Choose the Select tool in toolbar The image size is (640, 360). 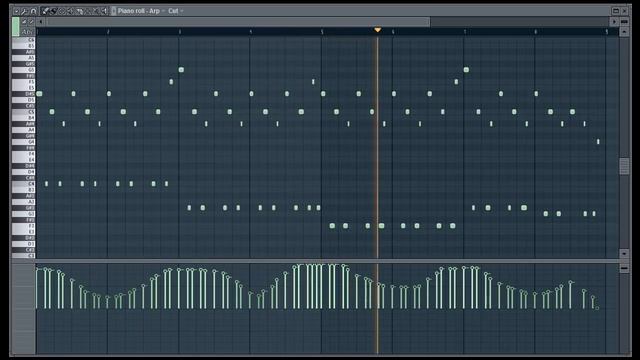point(87,11)
